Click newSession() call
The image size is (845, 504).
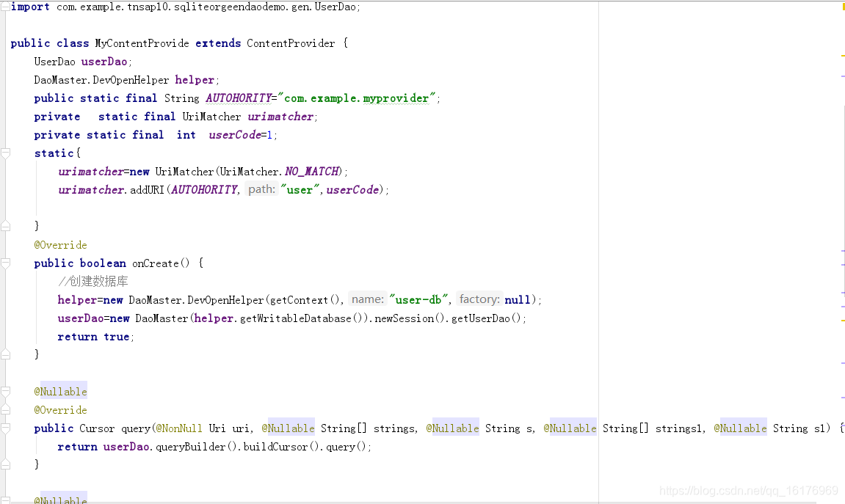pos(410,318)
